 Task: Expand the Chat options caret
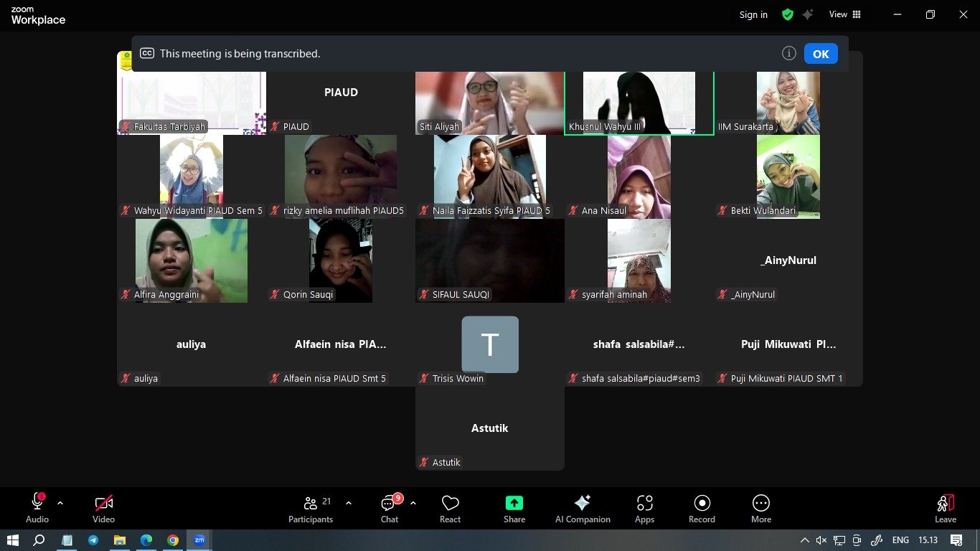pyautogui.click(x=413, y=503)
